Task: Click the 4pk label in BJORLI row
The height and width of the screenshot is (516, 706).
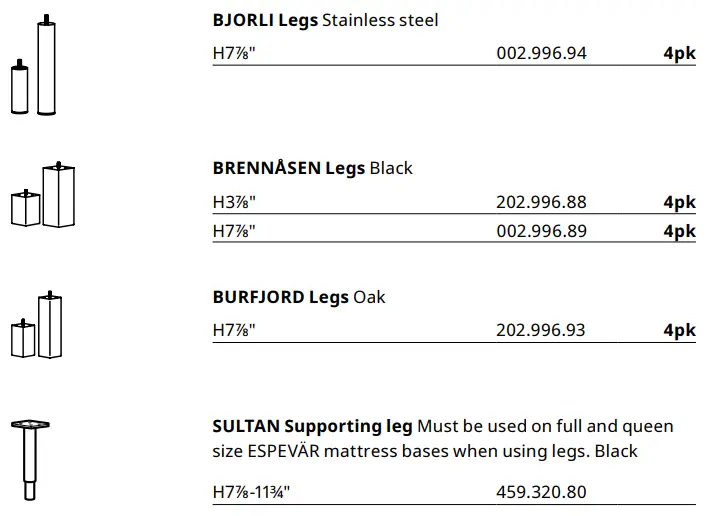Action: pos(679,53)
